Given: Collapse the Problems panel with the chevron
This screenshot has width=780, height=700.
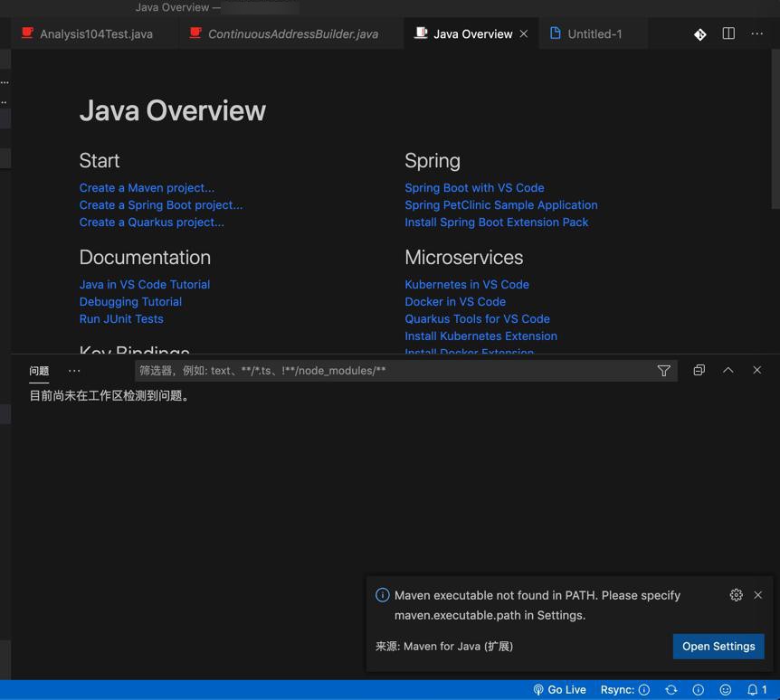Looking at the screenshot, I should coord(728,370).
